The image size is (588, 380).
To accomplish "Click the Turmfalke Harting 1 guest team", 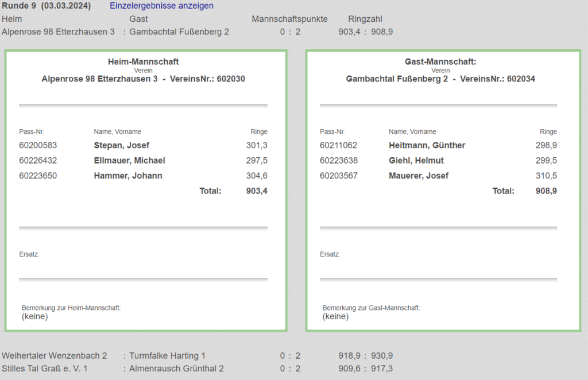I will point(167,356).
